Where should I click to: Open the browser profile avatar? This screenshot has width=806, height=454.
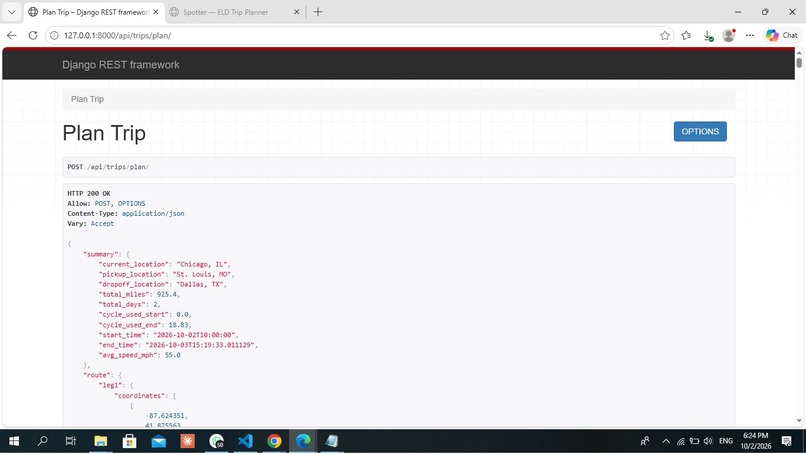coord(729,35)
